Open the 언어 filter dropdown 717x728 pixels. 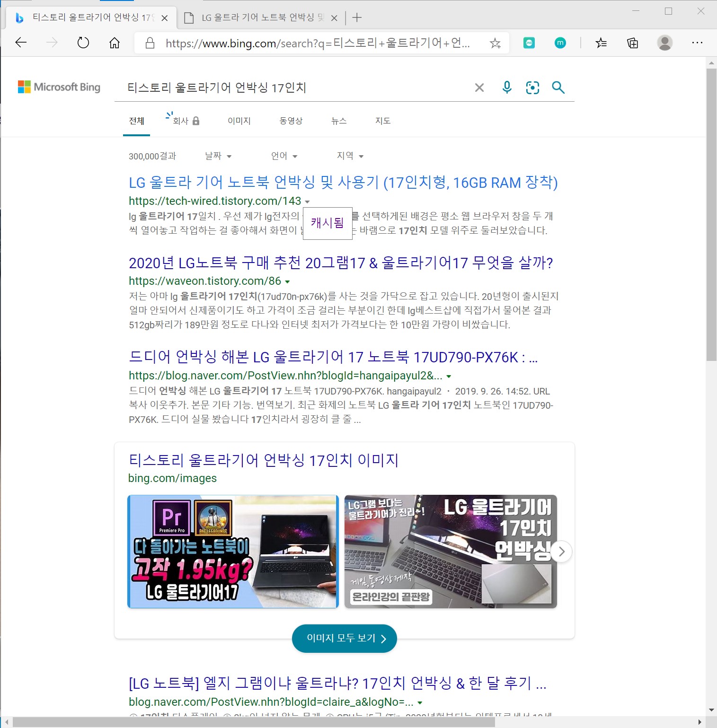[284, 156]
